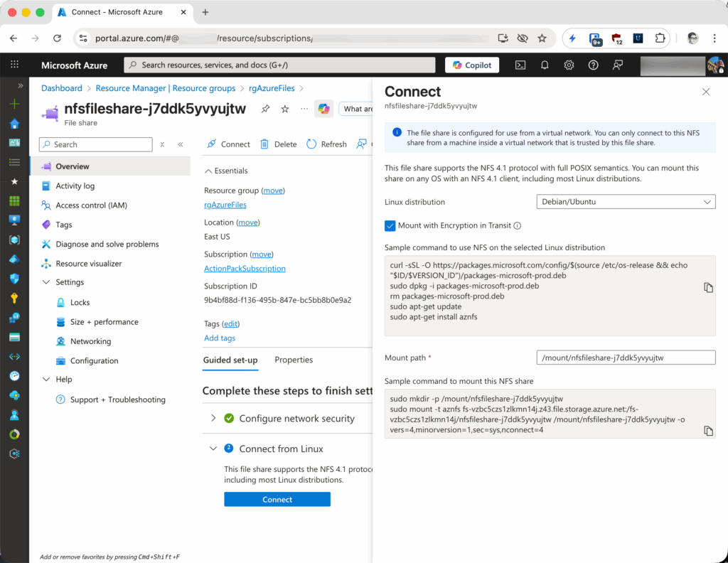Open Access control (IAM) menu item

click(91, 205)
